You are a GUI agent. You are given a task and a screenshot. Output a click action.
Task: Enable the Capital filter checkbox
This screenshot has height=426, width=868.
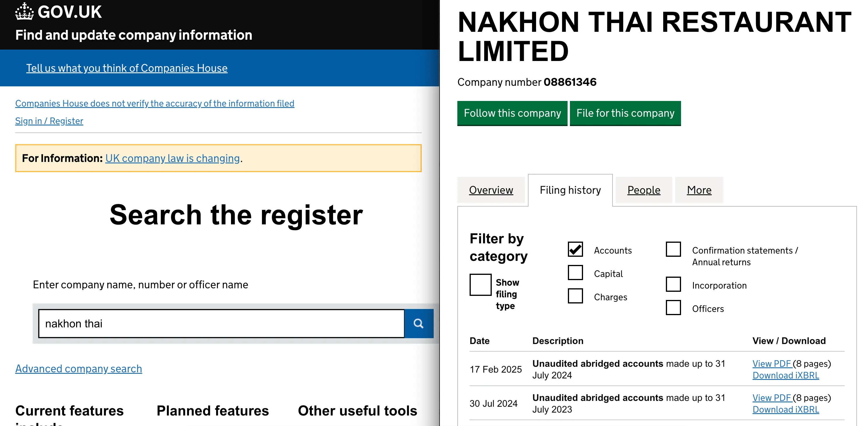tap(575, 273)
